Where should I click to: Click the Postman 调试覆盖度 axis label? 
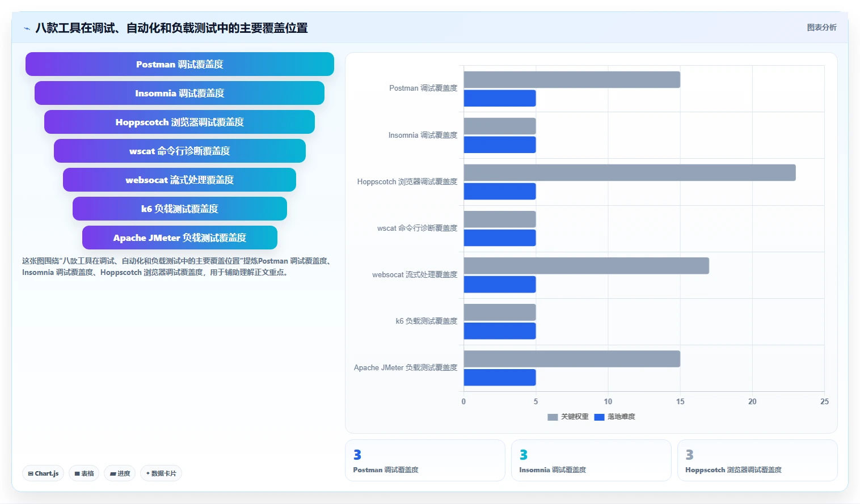423,88
